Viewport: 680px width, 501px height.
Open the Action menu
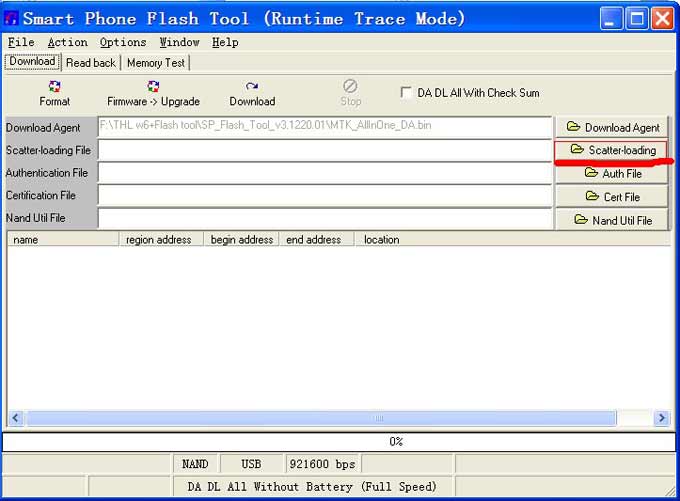68,42
